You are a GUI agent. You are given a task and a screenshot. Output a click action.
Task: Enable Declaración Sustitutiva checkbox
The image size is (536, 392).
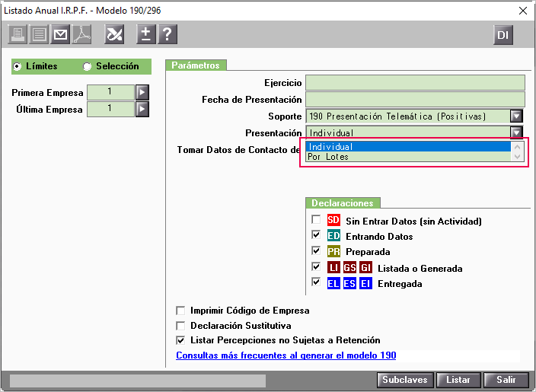(180, 326)
